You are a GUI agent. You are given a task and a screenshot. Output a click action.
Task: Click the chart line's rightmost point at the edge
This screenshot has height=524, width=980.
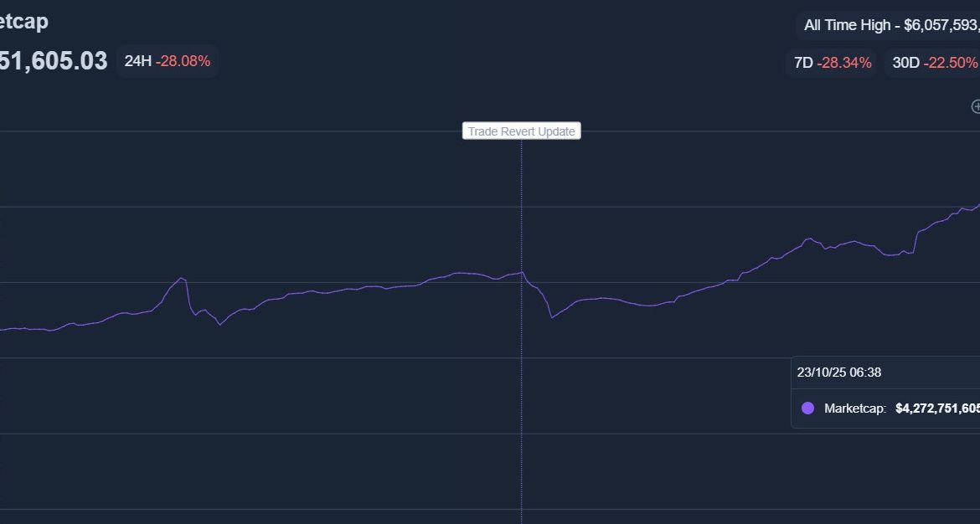tap(977, 203)
